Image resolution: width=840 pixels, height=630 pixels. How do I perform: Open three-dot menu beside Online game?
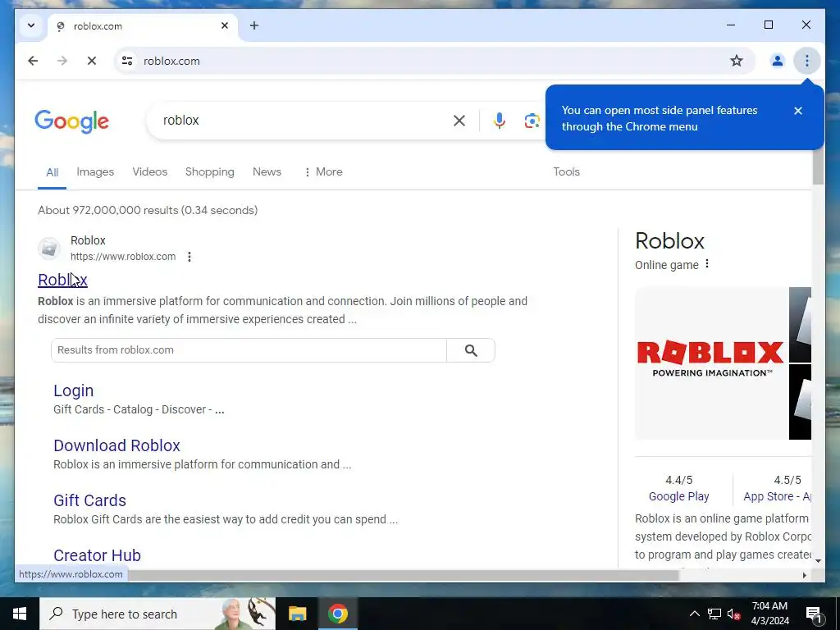[x=707, y=264]
